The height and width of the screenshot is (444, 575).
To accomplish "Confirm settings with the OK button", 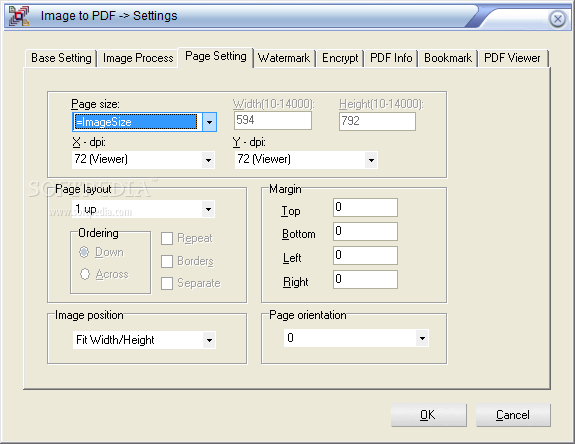I will point(429,415).
